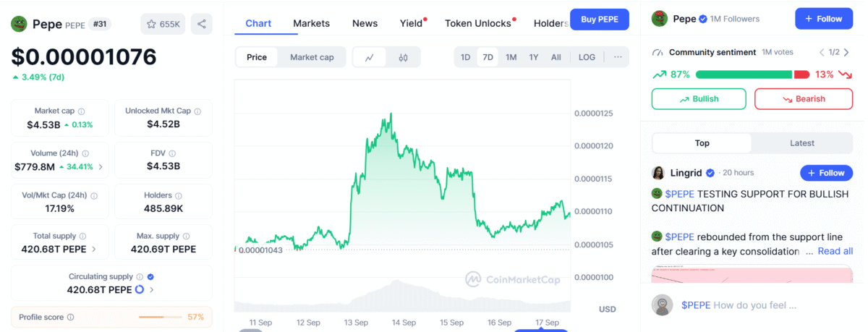Click the Profile score info icon
Image resolution: width=868 pixels, height=332 pixels.
(x=70, y=317)
